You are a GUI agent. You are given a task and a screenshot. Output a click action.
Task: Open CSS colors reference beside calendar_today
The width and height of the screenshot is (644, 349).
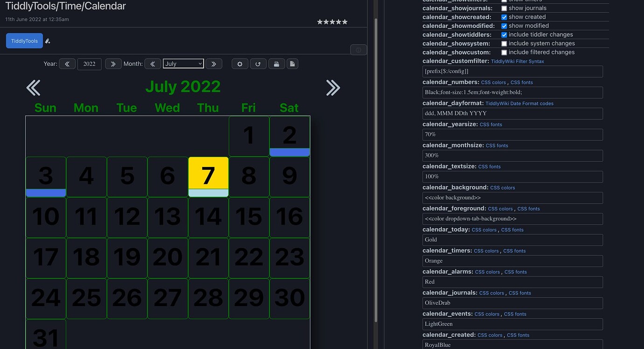pos(484,230)
